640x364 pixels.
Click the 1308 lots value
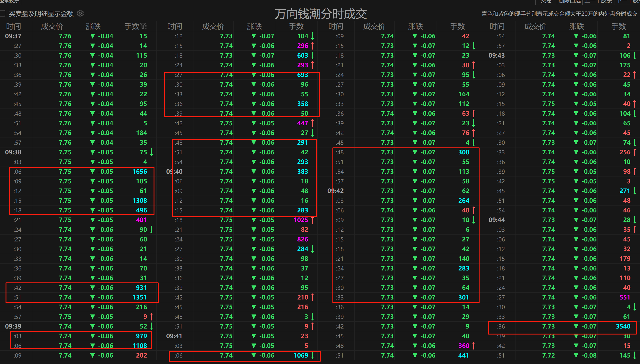coord(139,200)
